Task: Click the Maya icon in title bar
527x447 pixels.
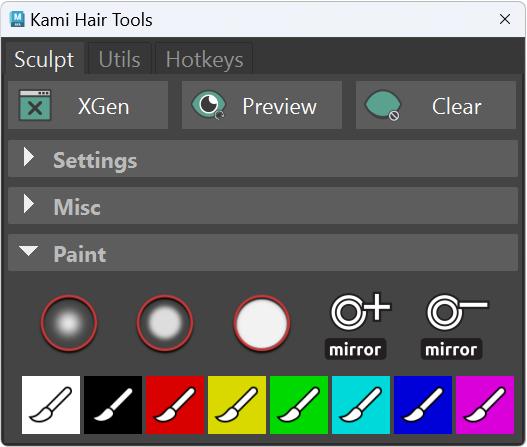Action: pos(17,19)
